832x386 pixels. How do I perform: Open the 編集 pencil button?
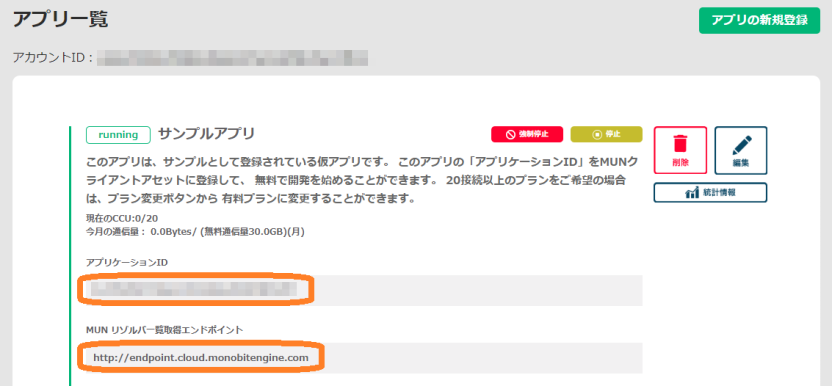click(x=741, y=150)
